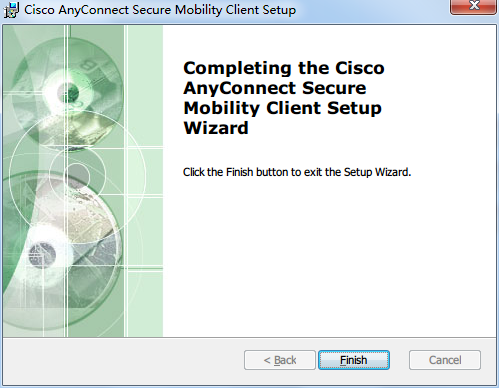Close the Setup window with the X button
Viewport: 499px width, 388px height.
(x=473, y=6)
